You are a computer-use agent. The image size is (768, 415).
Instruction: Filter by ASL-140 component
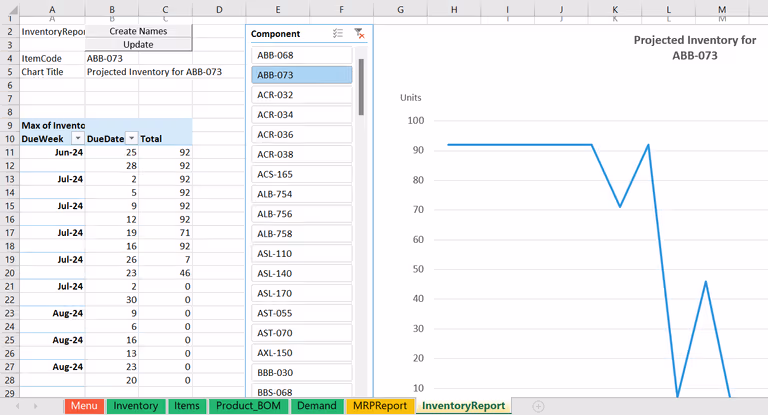302,273
